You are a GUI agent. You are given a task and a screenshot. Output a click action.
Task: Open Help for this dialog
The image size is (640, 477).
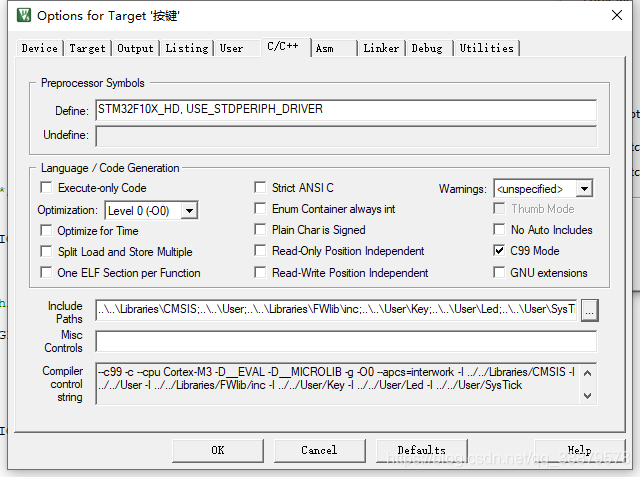point(580,450)
